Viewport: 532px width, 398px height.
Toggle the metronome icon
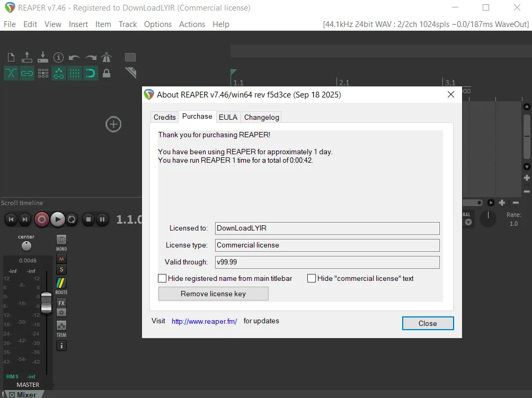point(107,57)
